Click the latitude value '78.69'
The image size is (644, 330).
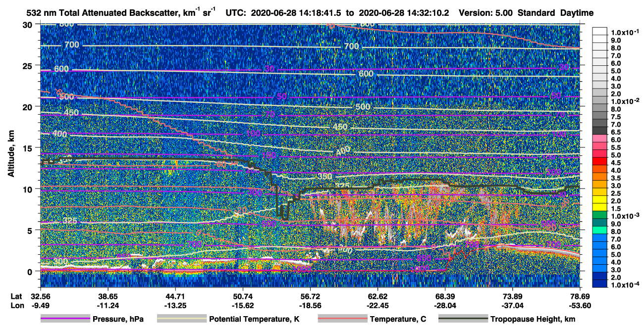(580, 296)
